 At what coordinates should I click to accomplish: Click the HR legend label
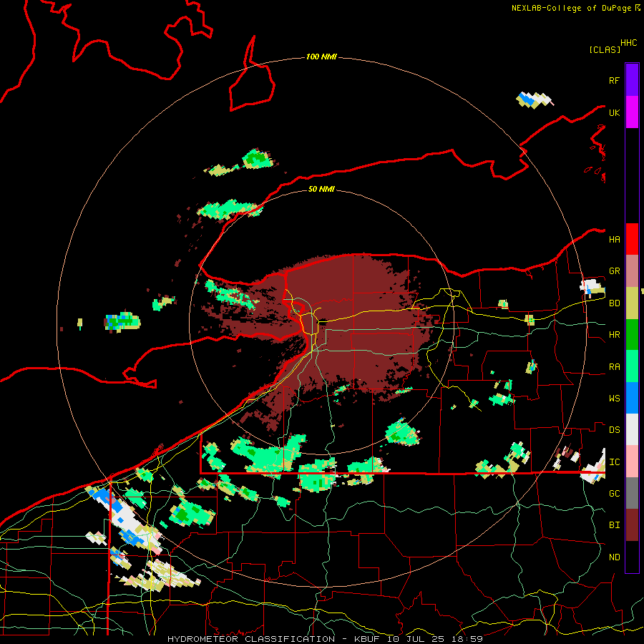(614, 335)
